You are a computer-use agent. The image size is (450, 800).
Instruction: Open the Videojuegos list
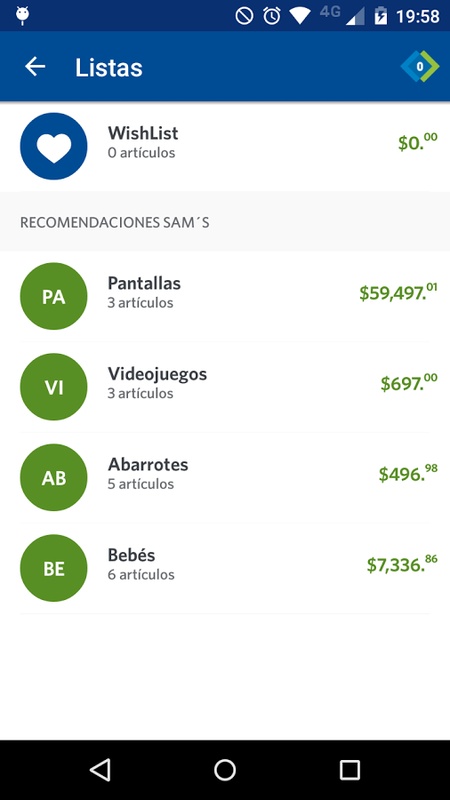[x=225, y=387]
